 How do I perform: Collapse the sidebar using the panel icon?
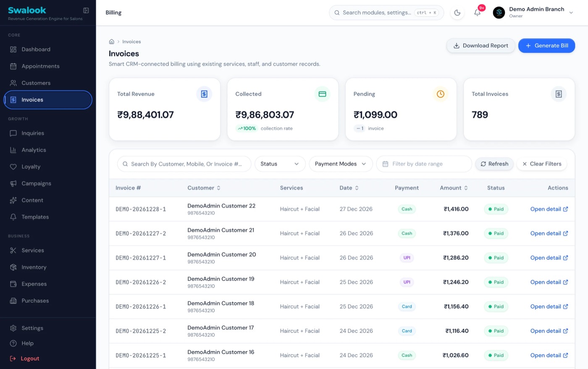click(x=86, y=10)
